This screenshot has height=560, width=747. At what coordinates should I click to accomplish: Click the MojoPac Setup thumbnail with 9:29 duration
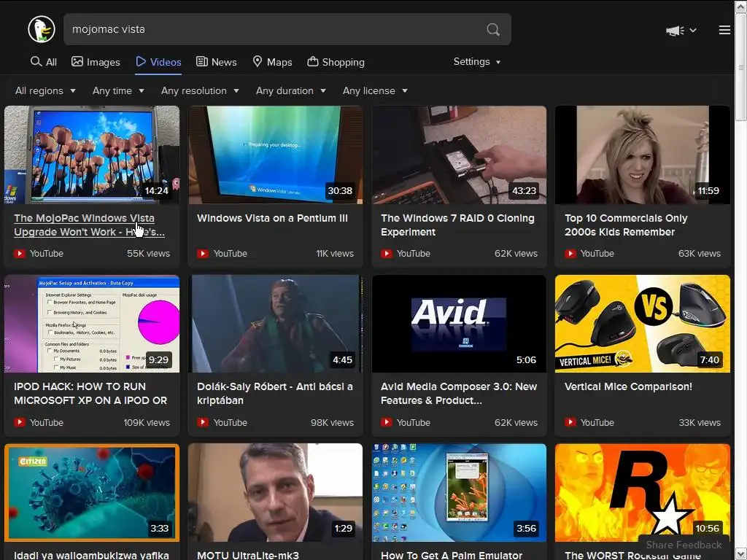(x=92, y=324)
